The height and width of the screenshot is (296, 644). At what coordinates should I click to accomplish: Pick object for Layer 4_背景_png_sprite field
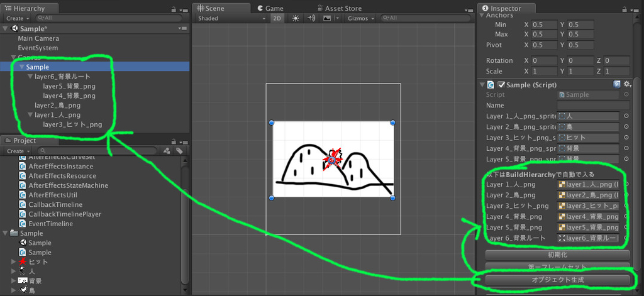pos(626,148)
